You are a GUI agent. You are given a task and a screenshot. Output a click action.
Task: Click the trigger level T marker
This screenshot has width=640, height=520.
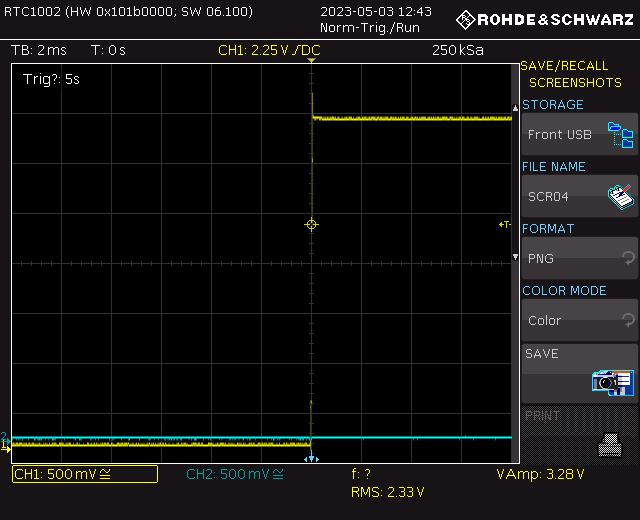point(505,224)
